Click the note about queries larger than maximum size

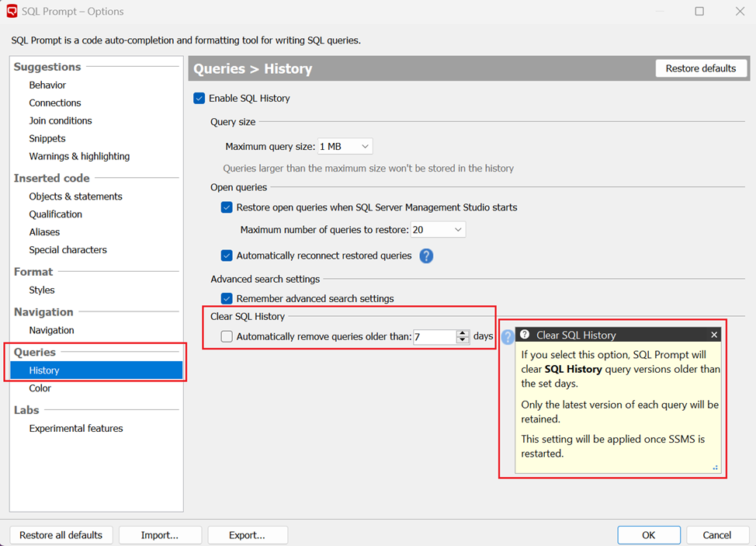point(369,169)
